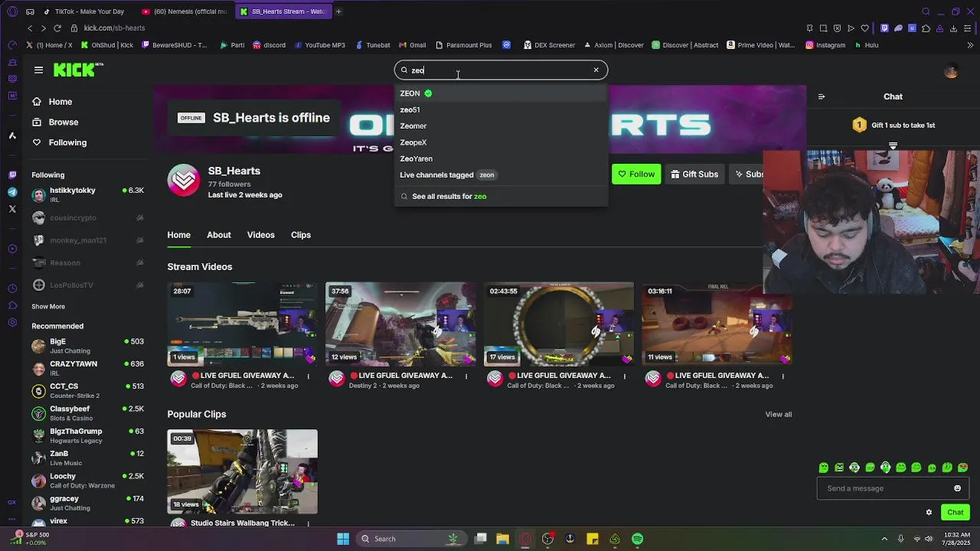View all popular clips

(779, 415)
